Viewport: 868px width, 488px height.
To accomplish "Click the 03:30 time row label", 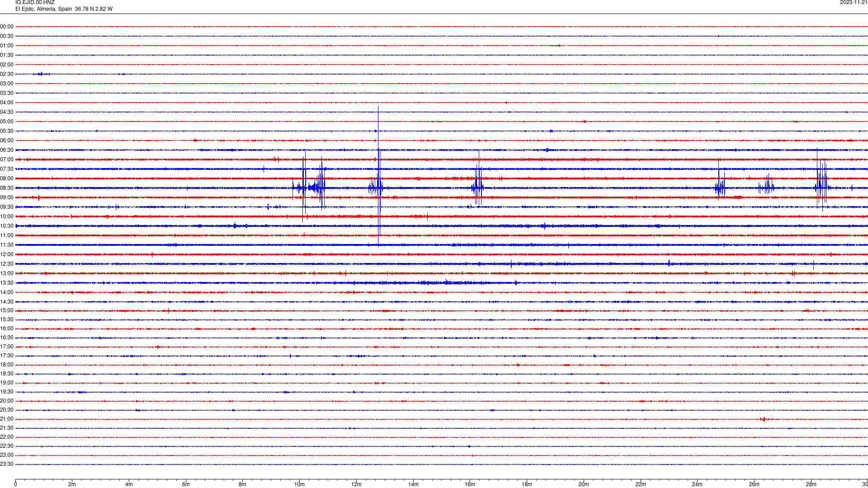I will point(7,93).
